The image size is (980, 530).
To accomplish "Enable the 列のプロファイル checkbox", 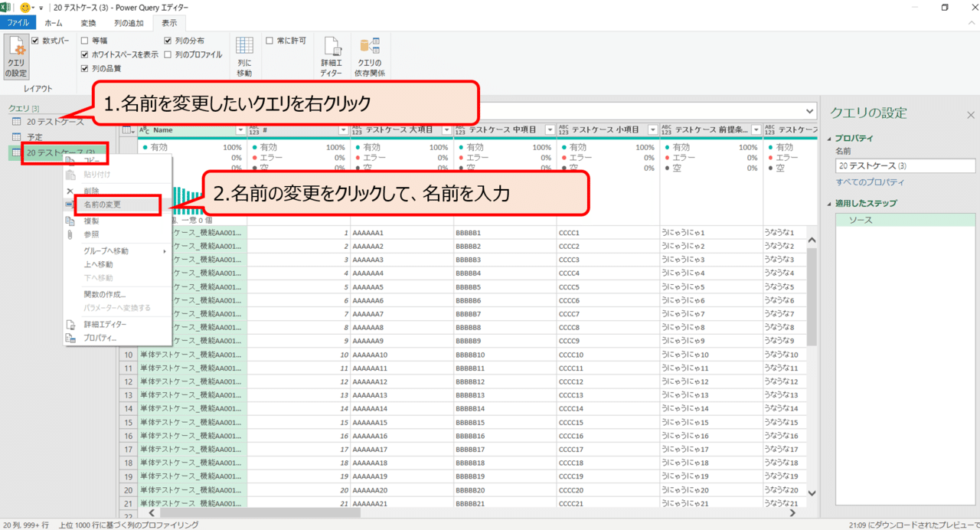I will (x=168, y=54).
